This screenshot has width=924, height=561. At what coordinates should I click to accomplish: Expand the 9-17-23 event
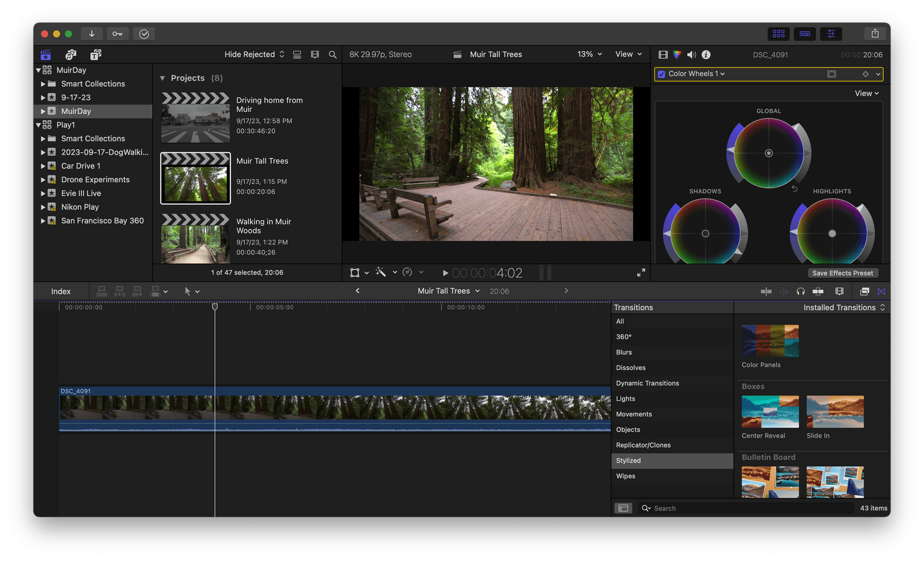43,98
